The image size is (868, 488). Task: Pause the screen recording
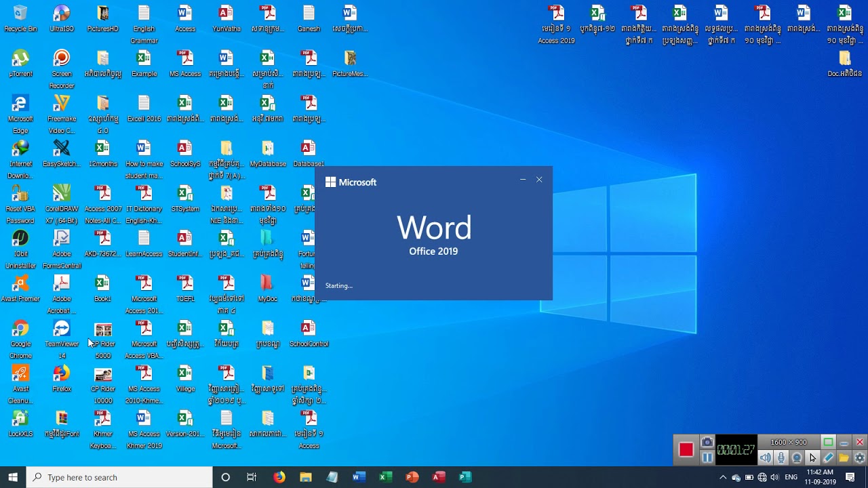707,458
